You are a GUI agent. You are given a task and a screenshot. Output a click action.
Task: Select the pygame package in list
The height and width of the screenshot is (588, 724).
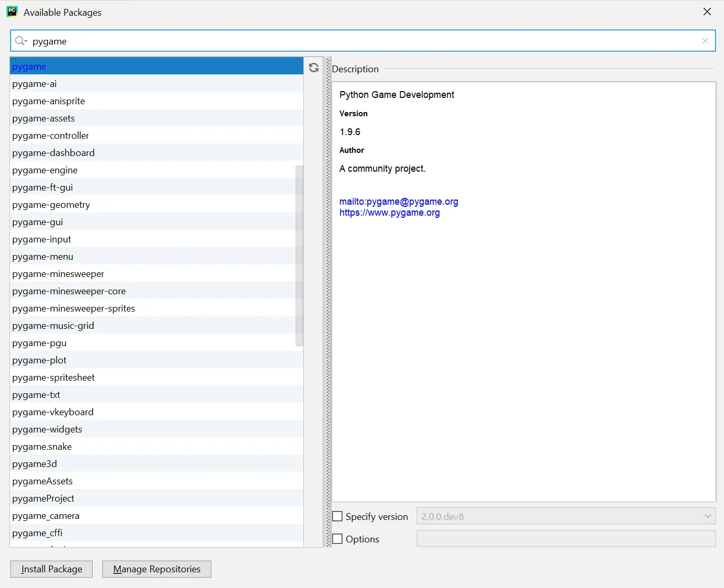pos(157,66)
